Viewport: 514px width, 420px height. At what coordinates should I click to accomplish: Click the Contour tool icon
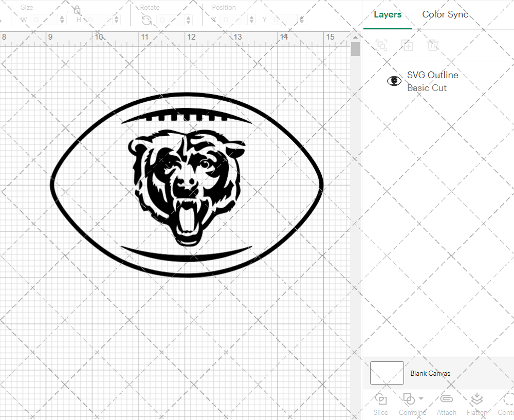508,399
